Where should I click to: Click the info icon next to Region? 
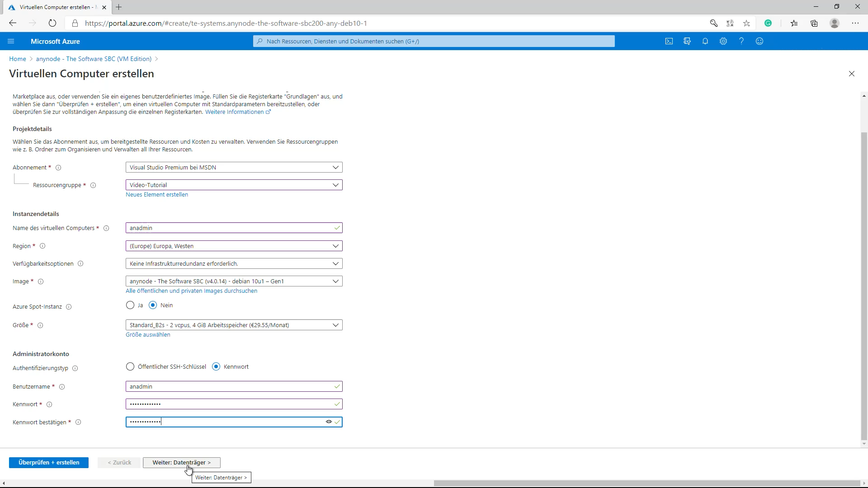pyautogui.click(x=42, y=246)
